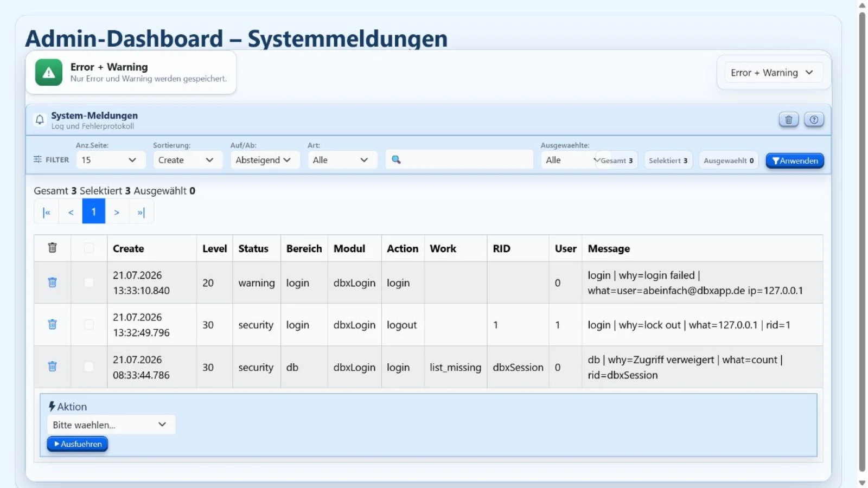Screen dimensions: 868x488
Task: Open the Sortierung dropdown showing Create
Action: point(187,160)
